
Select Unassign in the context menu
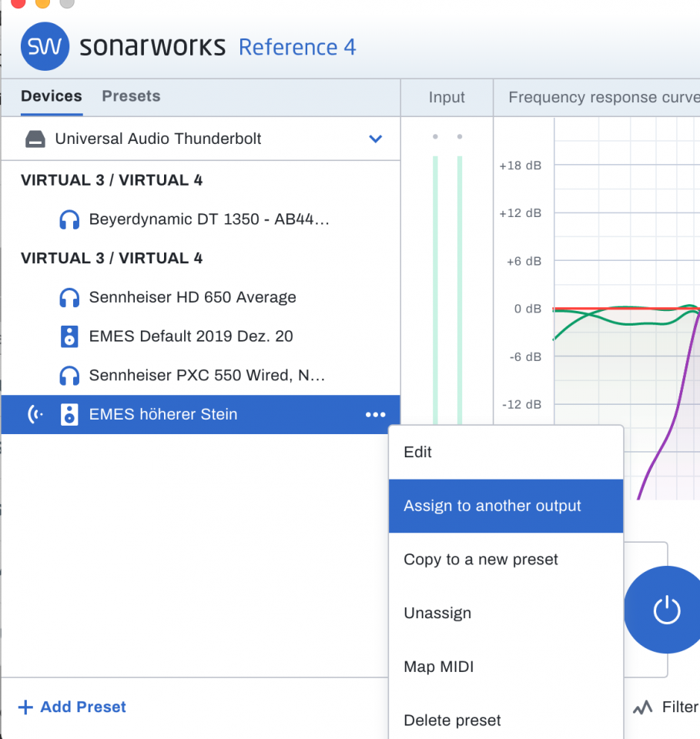tap(506, 614)
